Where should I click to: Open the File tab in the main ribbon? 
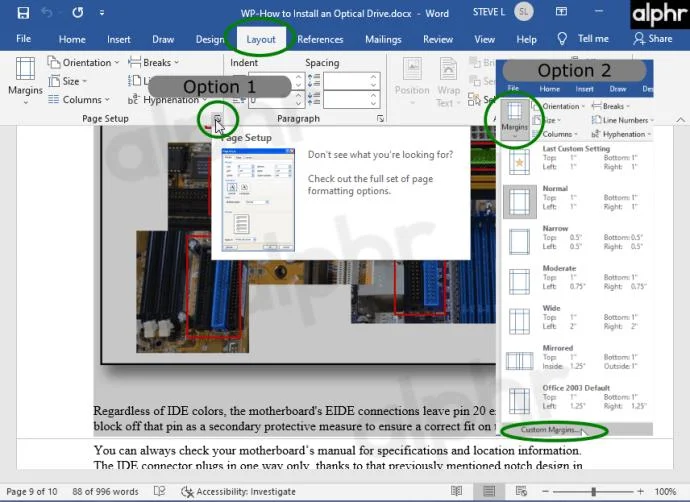(23, 39)
